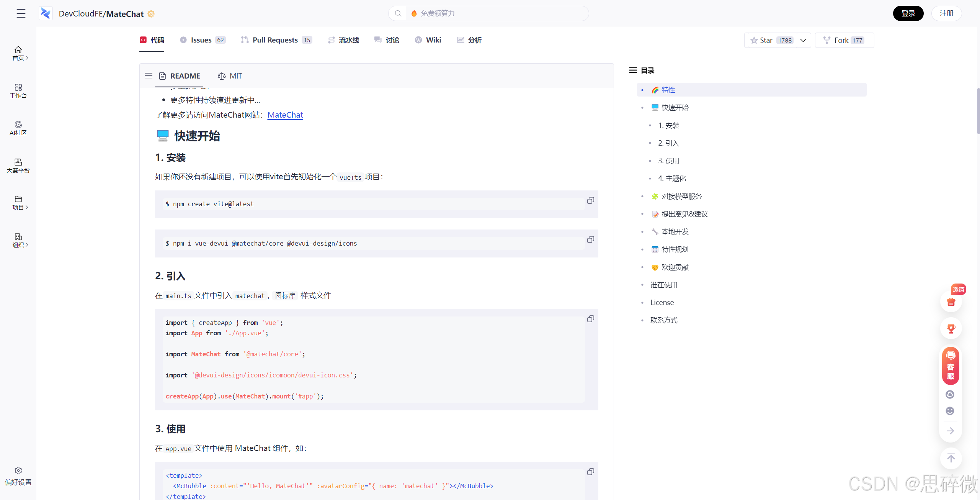Click the black 登录 login button
This screenshot has width=980, height=500.
pos(908,13)
